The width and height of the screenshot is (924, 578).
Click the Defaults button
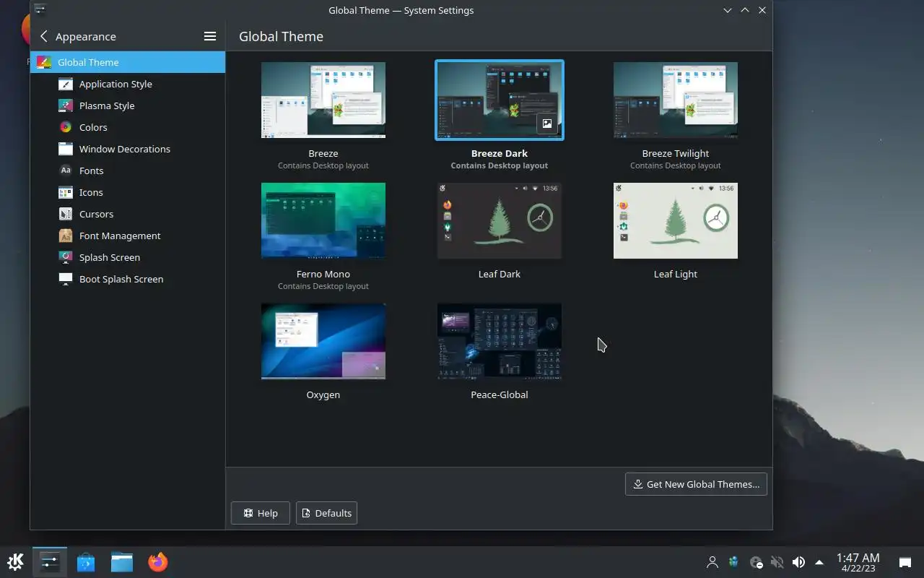(326, 513)
